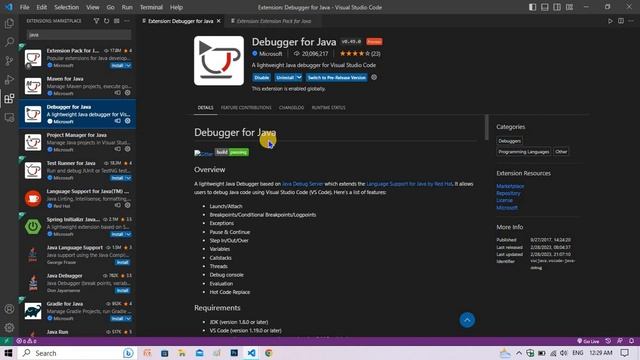The width and height of the screenshot is (640, 360).
Task: Switch to the Runtime Status tab
Action: click(329, 108)
